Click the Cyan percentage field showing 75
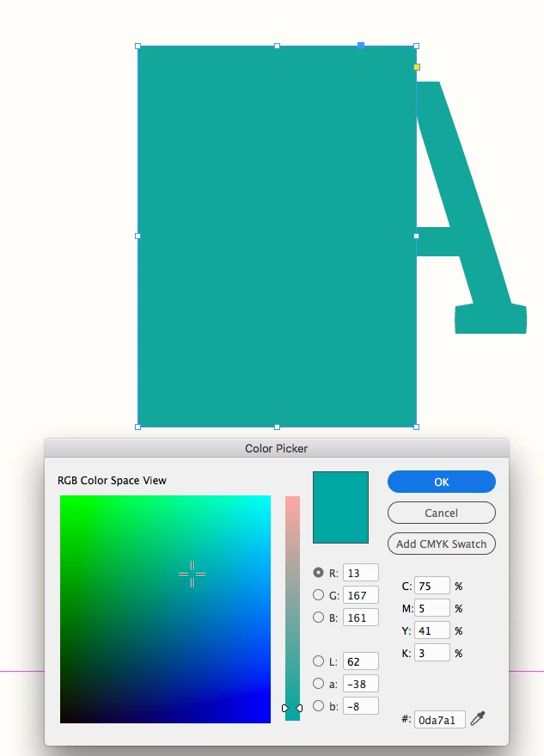Image resolution: width=544 pixels, height=756 pixels. coord(431,586)
